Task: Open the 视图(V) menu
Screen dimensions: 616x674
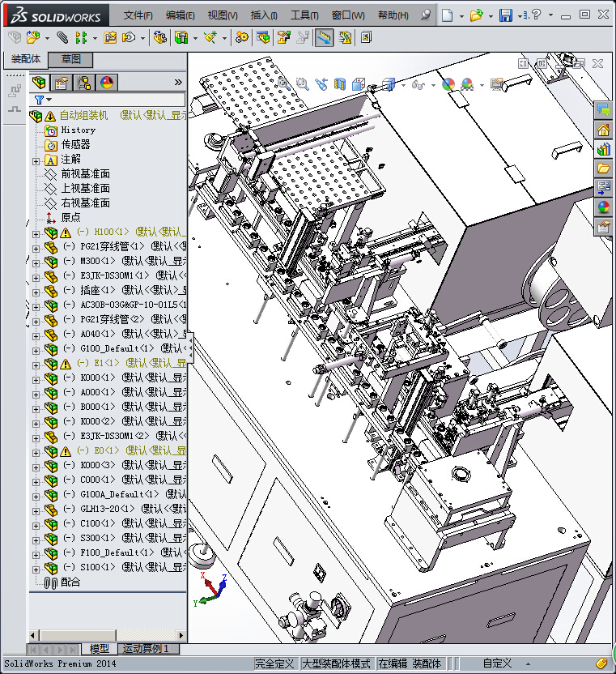Action: [223, 15]
